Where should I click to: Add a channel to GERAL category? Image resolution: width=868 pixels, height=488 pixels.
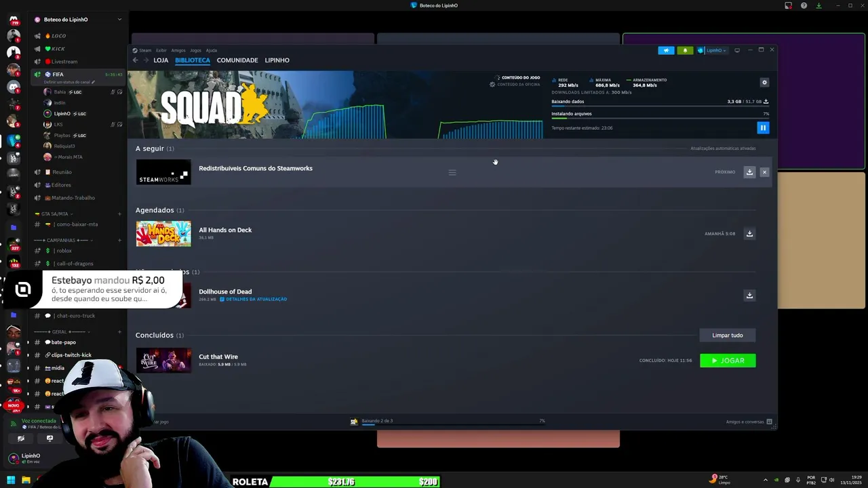point(119,332)
